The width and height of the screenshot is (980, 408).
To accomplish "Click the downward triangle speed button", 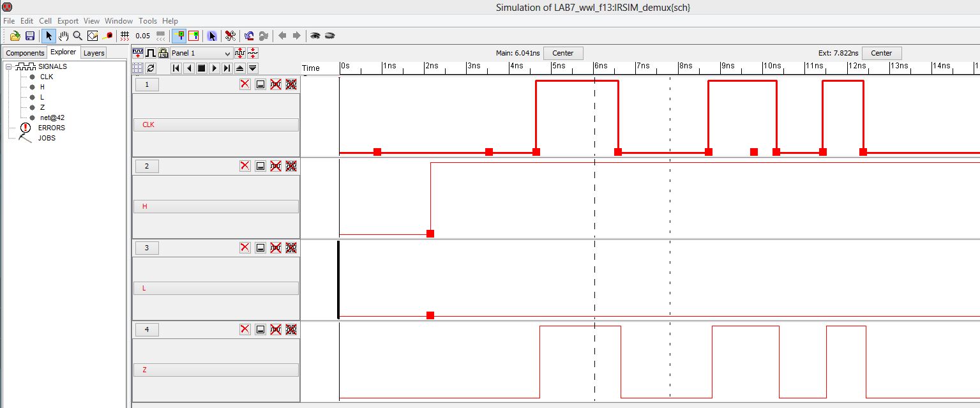I will coord(253,68).
